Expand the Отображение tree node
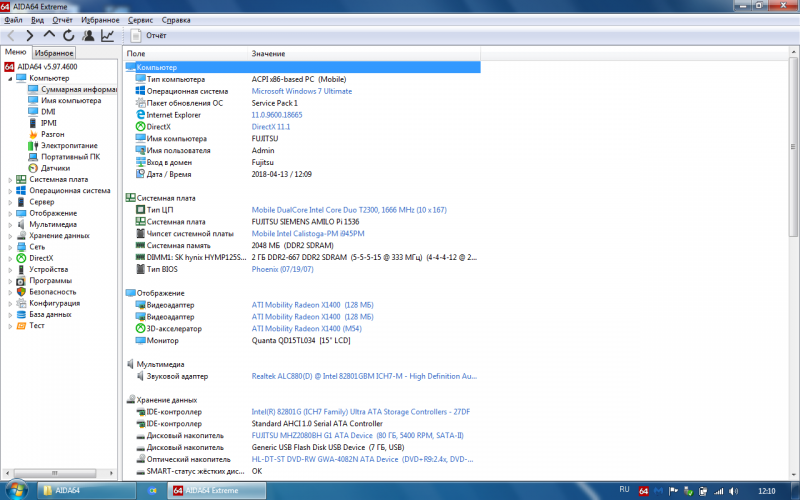The height and width of the screenshot is (500, 800). (10, 213)
